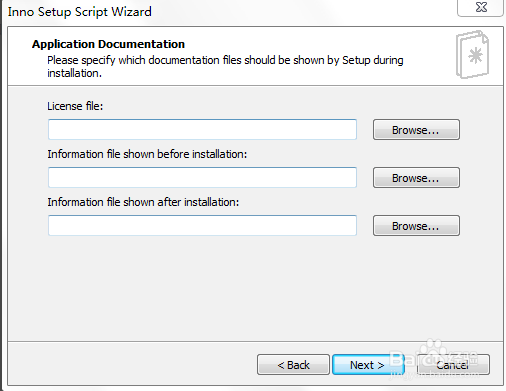Screen dimensions: 506x391
Task: Click the "License file:" label
Action: [x=75, y=106]
